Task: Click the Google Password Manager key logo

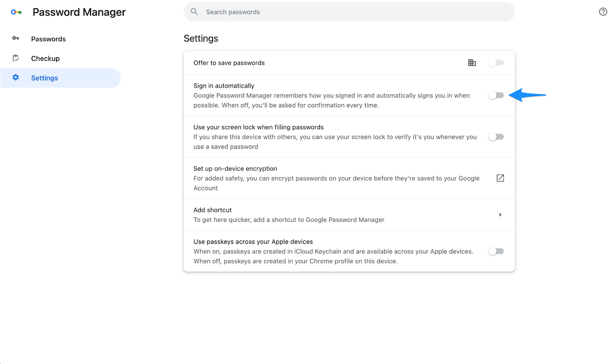Action: [15, 12]
